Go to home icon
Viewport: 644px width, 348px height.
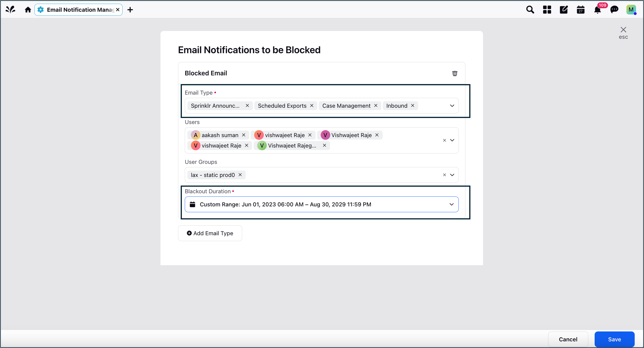tap(28, 10)
